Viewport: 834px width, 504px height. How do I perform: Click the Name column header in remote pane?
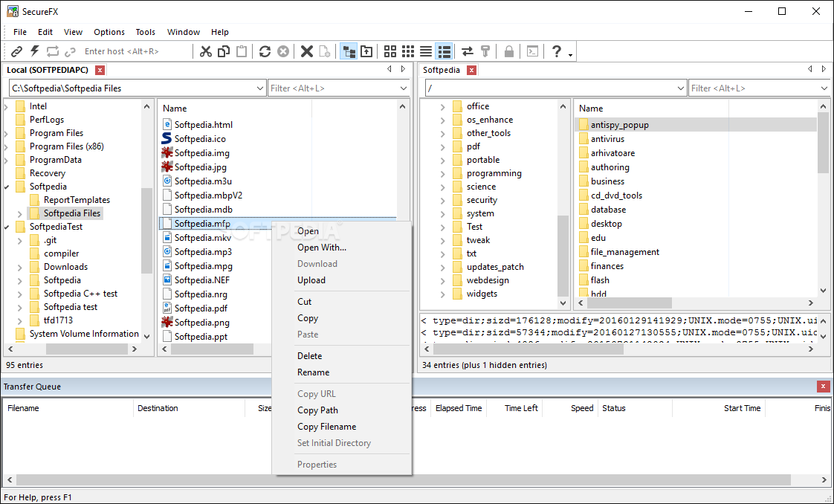651,108
